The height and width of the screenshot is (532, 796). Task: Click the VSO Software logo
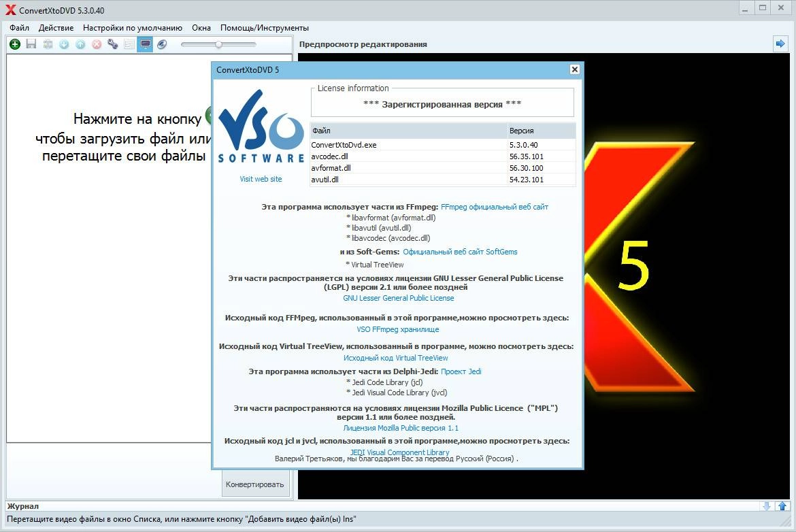point(261,127)
